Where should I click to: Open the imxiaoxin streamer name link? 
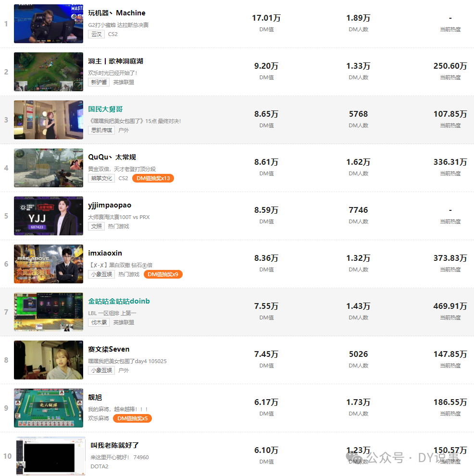(105, 253)
